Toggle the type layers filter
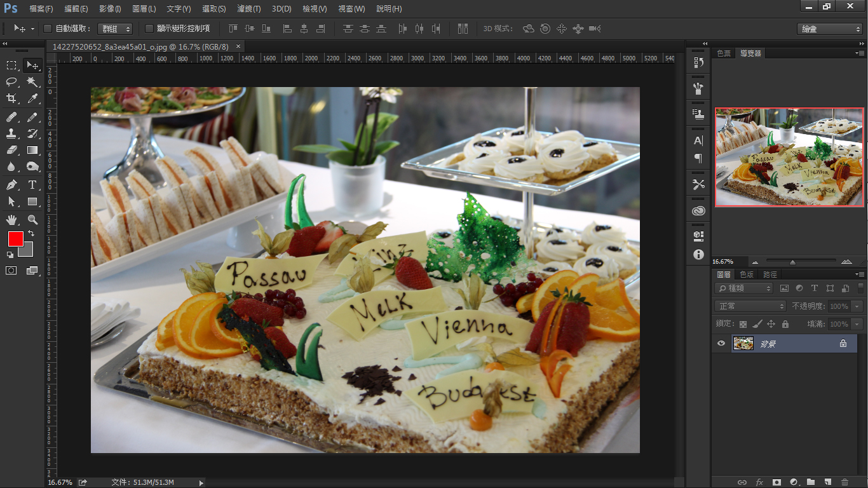Image resolution: width=868 pixels, height=488 pixels. pyautogui.click(x=815, y=288)
